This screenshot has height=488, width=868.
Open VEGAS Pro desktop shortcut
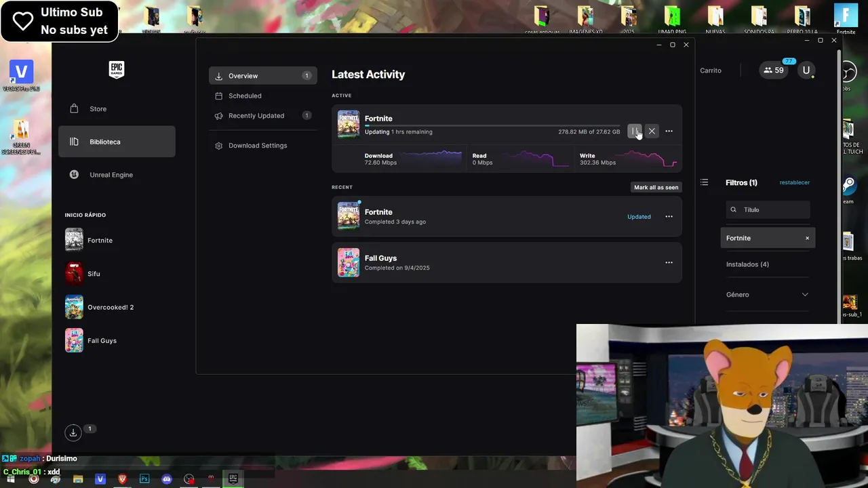click(21, 75)
